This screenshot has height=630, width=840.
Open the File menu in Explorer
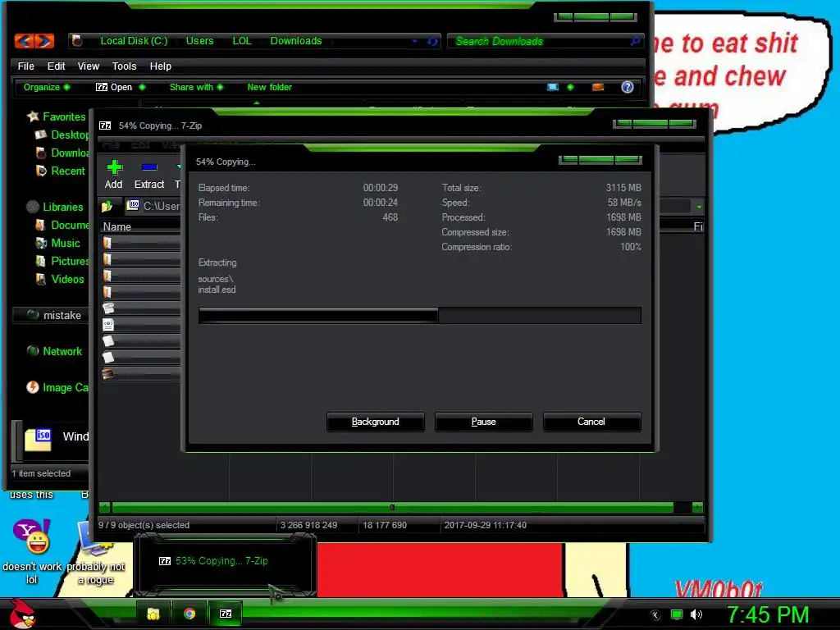point(25,66)
